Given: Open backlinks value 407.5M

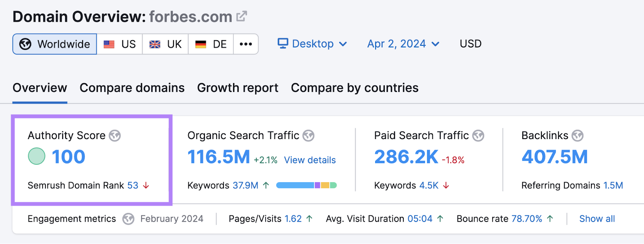Looking at the screenshot, I should (x=555, y=157).
